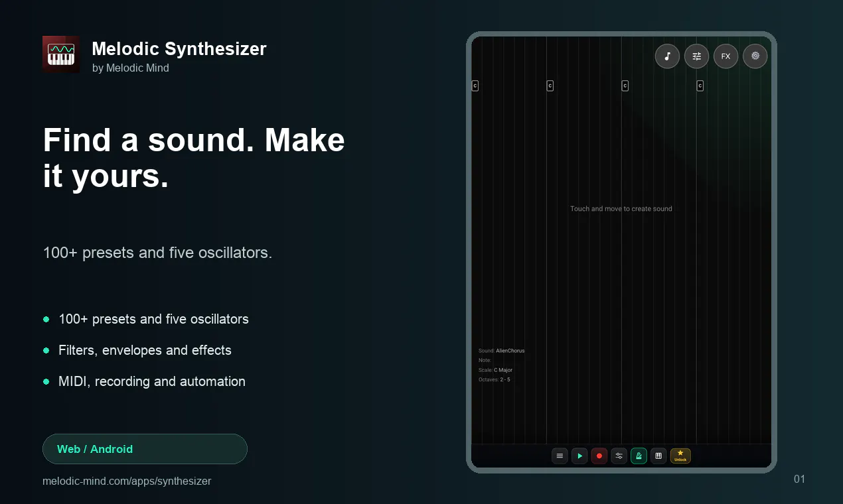The height and width of the screenshot is (504, 843).
Task: Click the slide number 01
Action: pyautogui.click(x=799, y=479)
